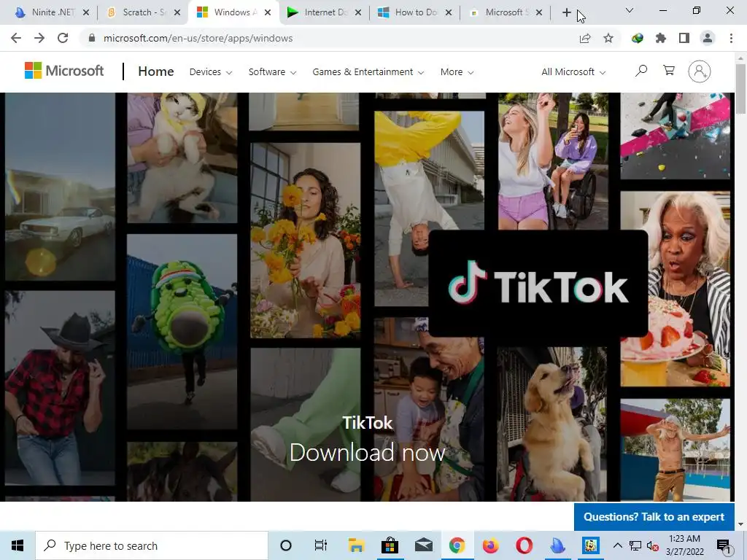This screenshot has height=560, width=747.
Task: Click the network tray icon
Action: [635, 545]
